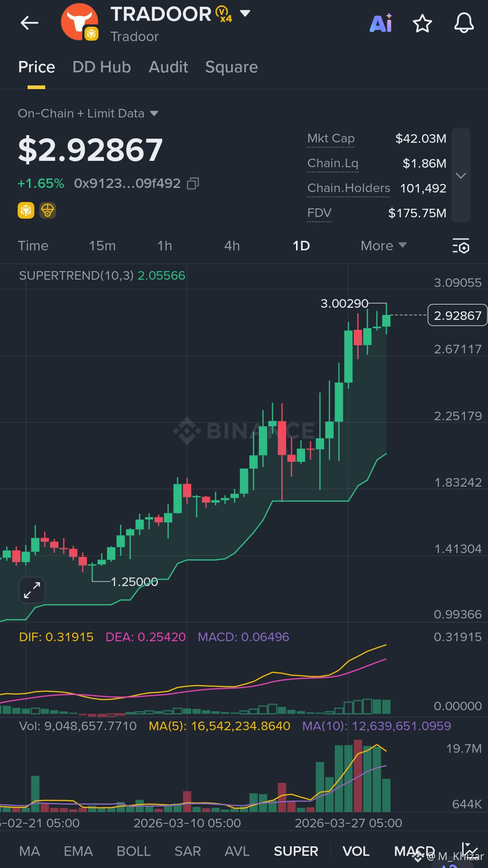The height and width of the screenshot is (868, 488).
Task: Tap the Chain.Lq label
Action: click(333, 163)
